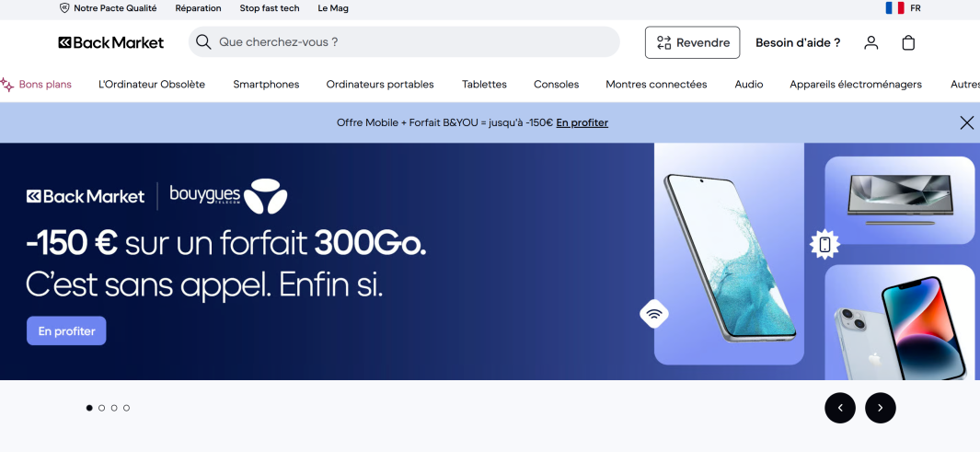Go to the next carousel slide
The width and height of the screenshot is (980, 452).
(x=880, y=408)
